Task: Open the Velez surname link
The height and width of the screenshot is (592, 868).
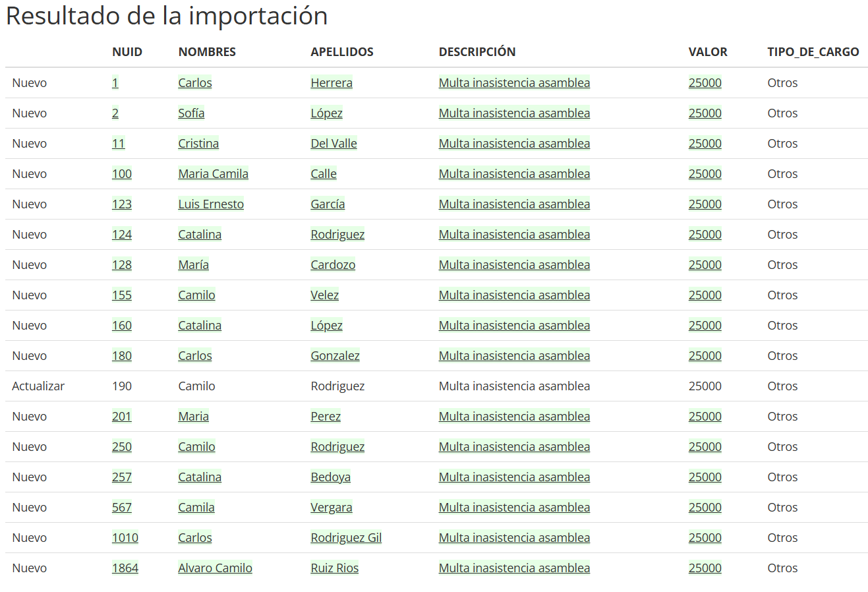Action: [x=324, y=295]
